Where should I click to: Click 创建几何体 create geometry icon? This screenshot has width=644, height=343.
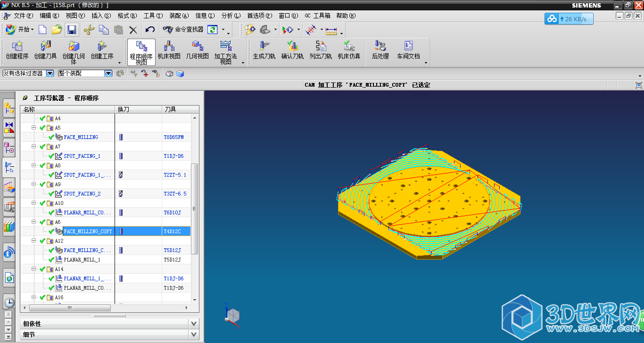click(x=74, y=52)
